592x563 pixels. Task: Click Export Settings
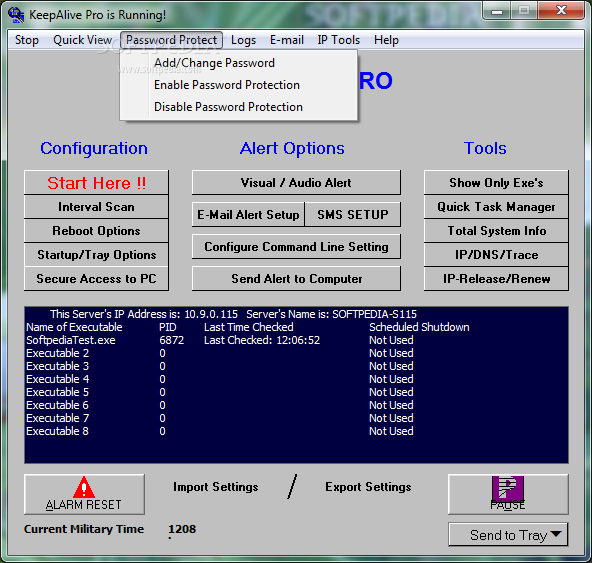[368, 487]
